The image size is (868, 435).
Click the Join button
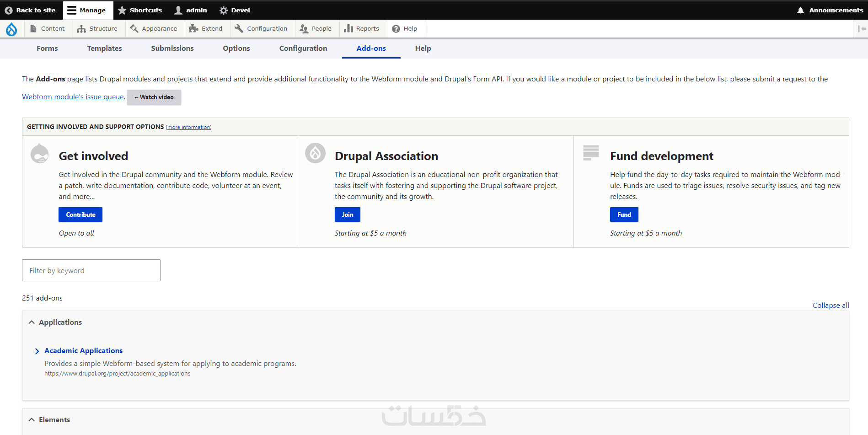tap(348, 215)
